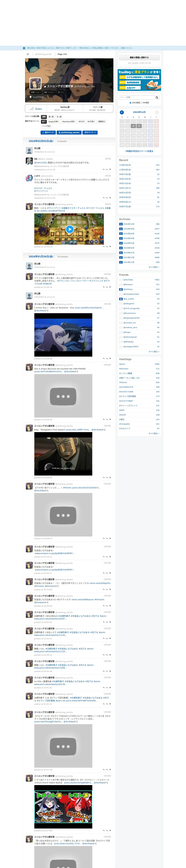The height and width of the screenshot is (868, 186).
Task: Select the OR検索 radio button
Action: click(141, 103)
